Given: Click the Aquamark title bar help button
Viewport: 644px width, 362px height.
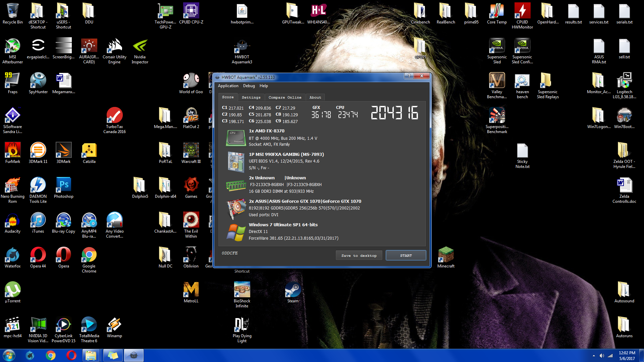Looking at the screenshot, I should [x=409, y=76].
